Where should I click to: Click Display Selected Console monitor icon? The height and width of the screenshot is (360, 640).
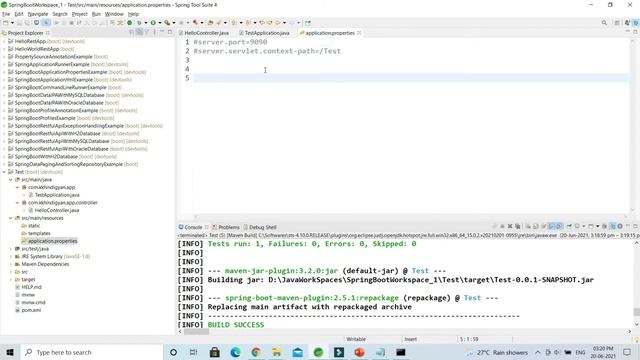(x=577, y=227)
